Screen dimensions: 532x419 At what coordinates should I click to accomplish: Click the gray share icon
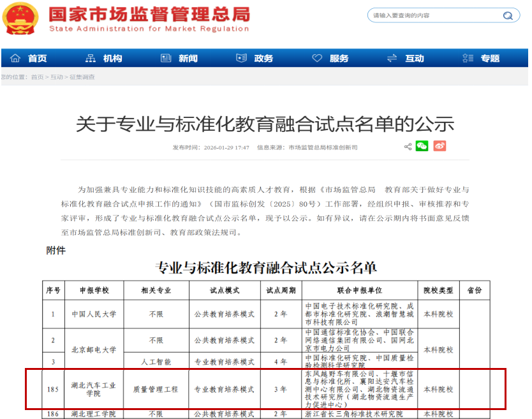pos(408,147)
